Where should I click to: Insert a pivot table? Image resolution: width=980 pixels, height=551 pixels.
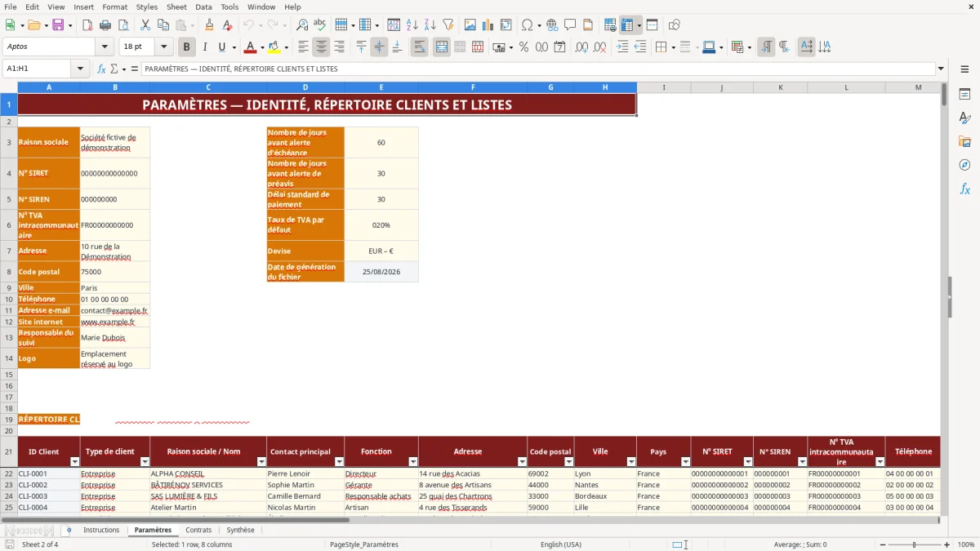506,25
